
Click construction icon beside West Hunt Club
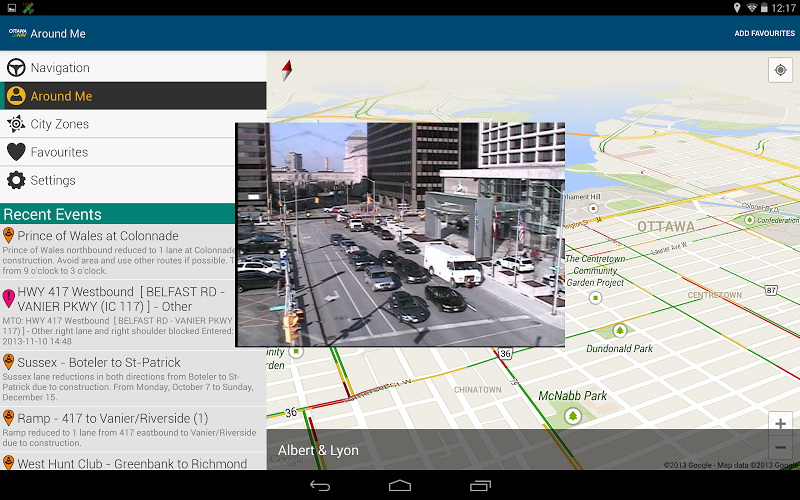pos(8,462)
